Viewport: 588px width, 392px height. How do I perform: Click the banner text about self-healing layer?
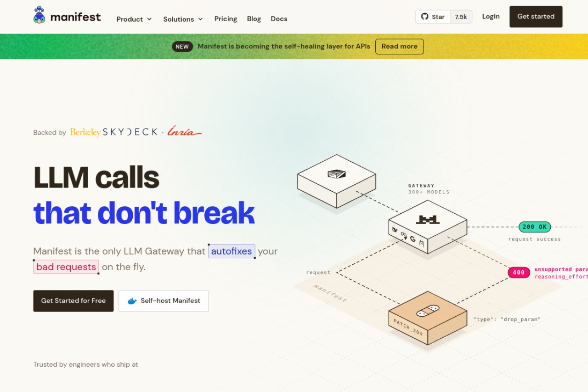tap(284, 46)
